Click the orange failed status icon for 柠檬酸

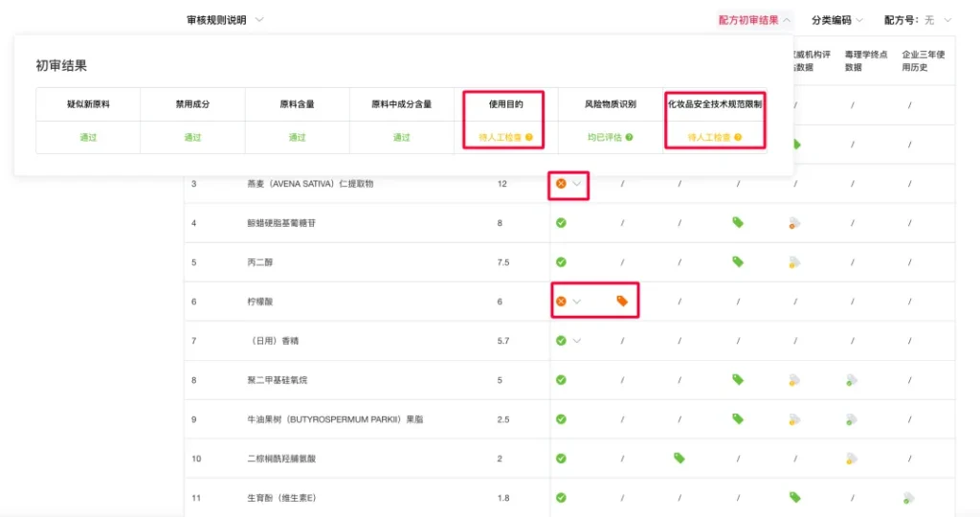[x=561, y=301]
